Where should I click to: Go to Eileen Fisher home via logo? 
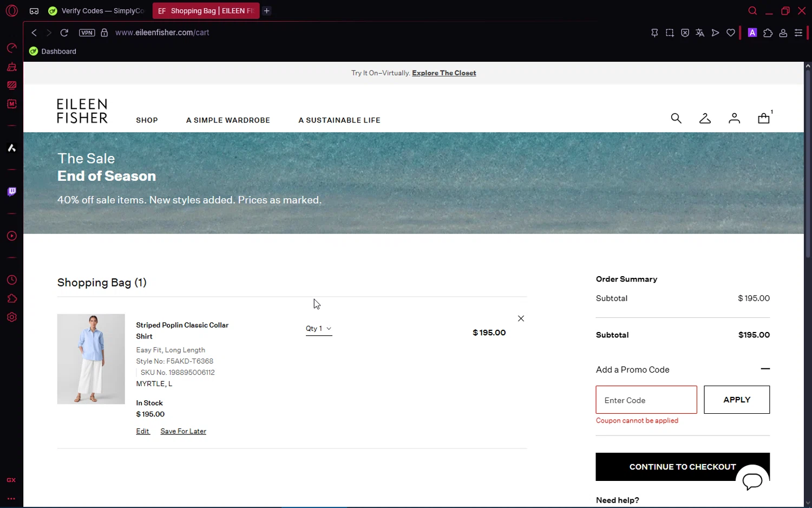[82, 111]
